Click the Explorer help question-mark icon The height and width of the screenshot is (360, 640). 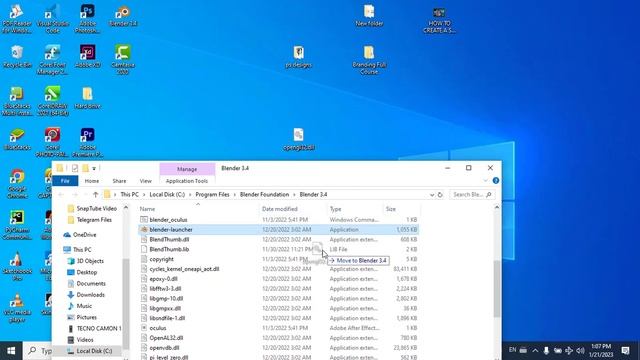pyautogui.click(x=496, y=180)
